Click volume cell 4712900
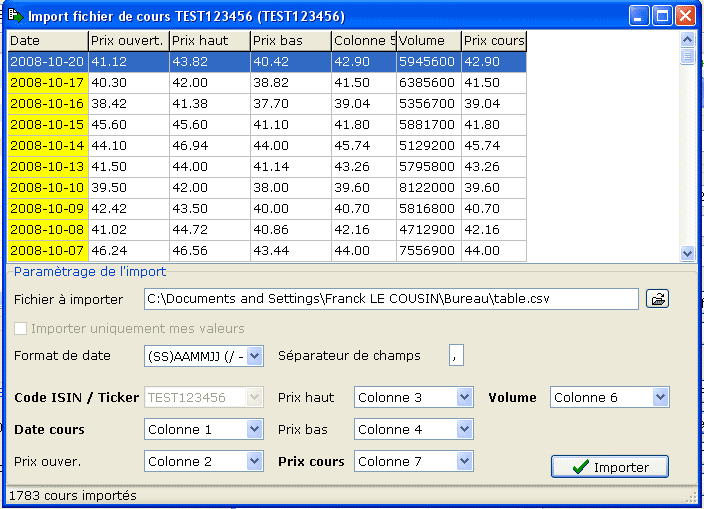The width and height of the screenshot is (704, 509). tap(429, 230)
